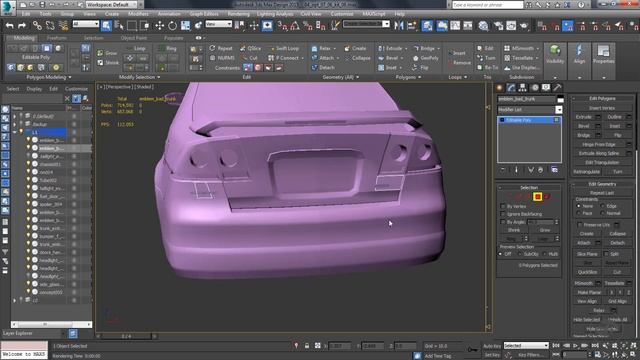Image resolution: width=640 pixels, height=360 pixels.
Task: Activate the Select and Move tool
Action: click(159, 26)
